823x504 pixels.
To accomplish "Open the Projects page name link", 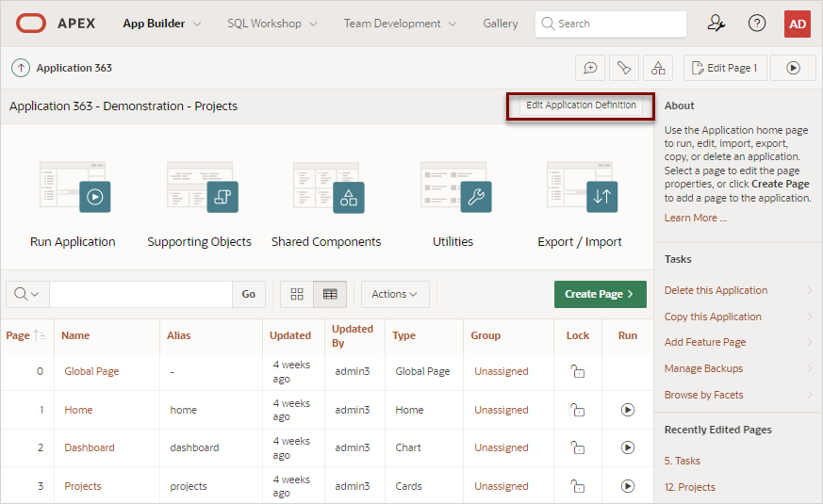I will 83,486.
